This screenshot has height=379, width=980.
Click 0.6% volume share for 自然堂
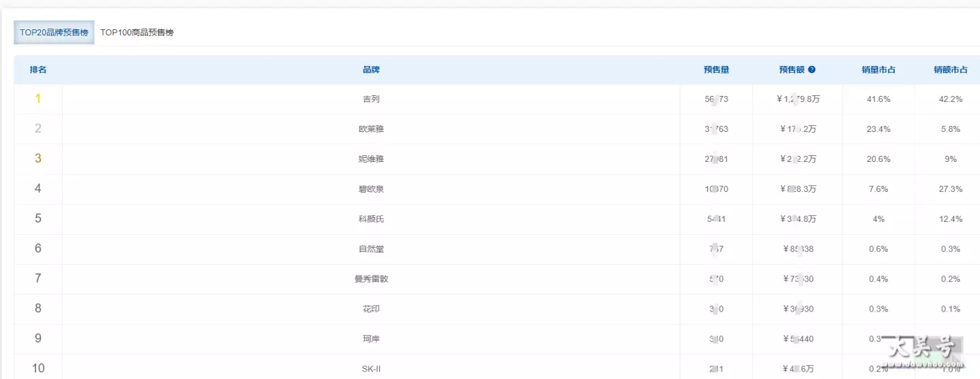point(879,249)
